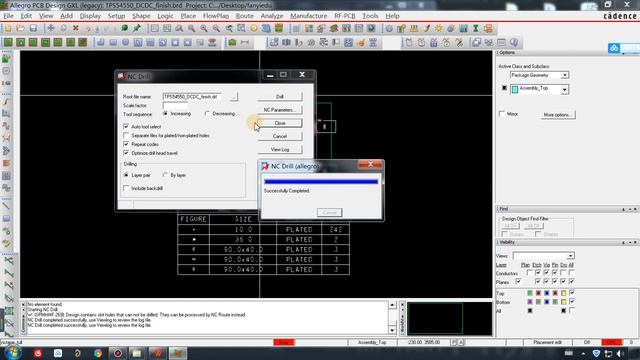Toggle Auto tool select checkbox
Viewport: 640px width, 360px height.
(x=126, y=127)
